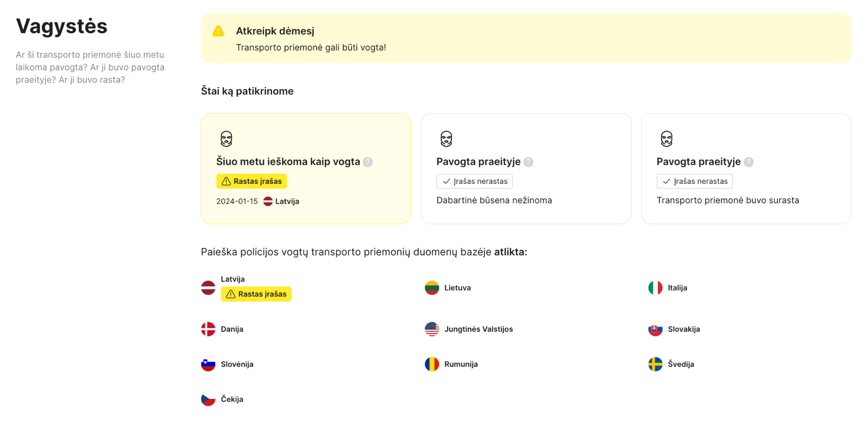This screenshot has height=421, width=868.
Task: Click the Lietuva flag icon
Action: pos(432,288)
